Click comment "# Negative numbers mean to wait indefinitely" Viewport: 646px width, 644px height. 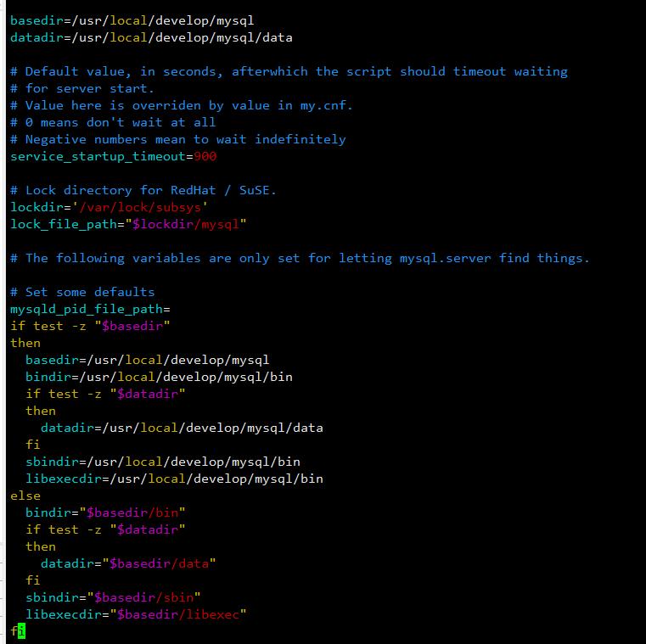(x=178, y=140)
